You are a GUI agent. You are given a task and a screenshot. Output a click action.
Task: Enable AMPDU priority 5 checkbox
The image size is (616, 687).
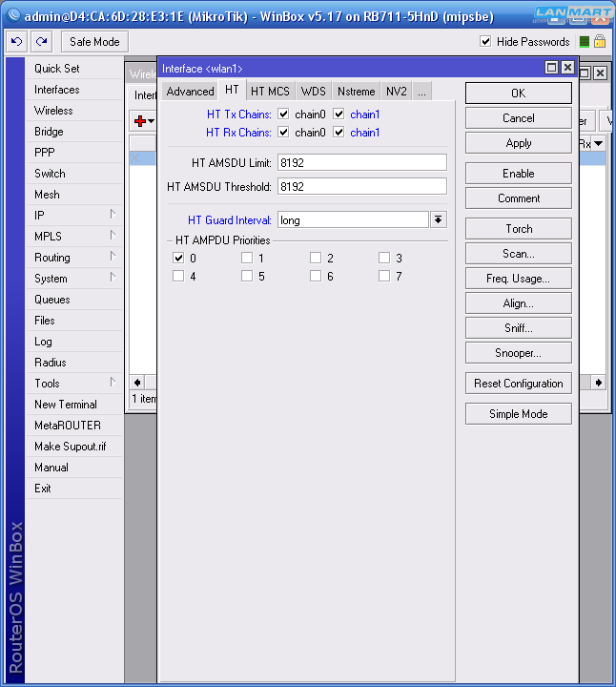[x=247, y=276]
